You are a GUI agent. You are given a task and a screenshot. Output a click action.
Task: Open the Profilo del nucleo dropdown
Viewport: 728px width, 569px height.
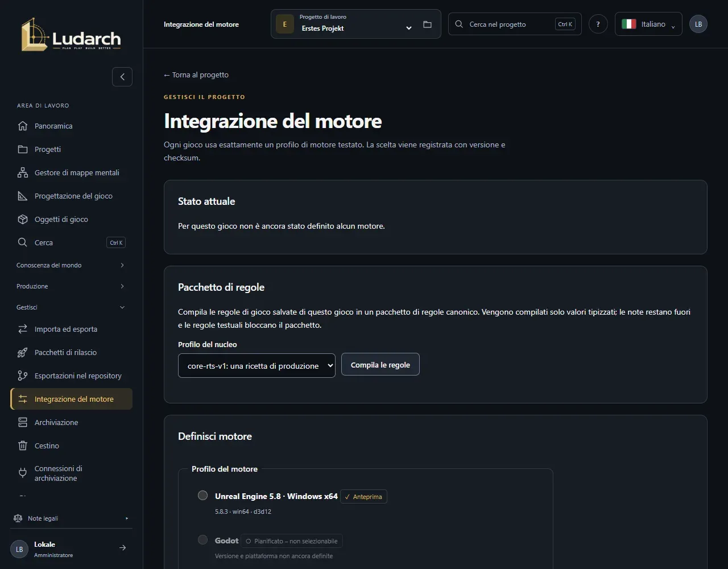coord(257,365)
